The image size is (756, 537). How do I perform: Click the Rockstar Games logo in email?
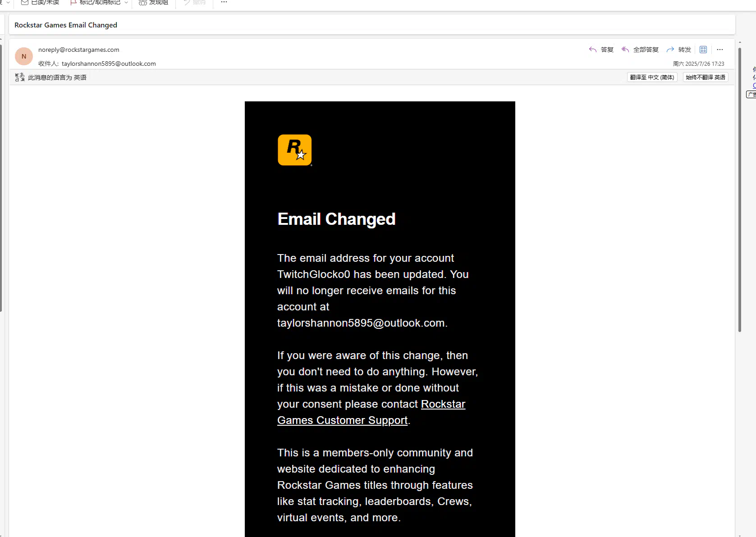point(295,150)
